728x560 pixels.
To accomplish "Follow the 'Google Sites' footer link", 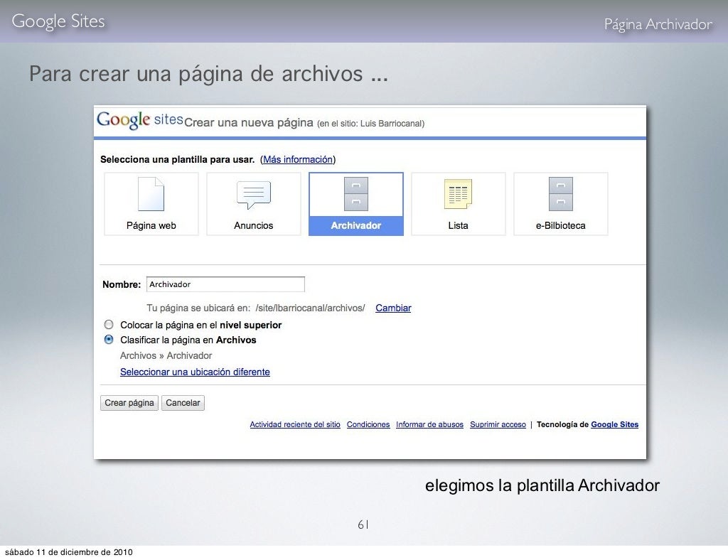I will pyautogui.click(x=615, y=424).
